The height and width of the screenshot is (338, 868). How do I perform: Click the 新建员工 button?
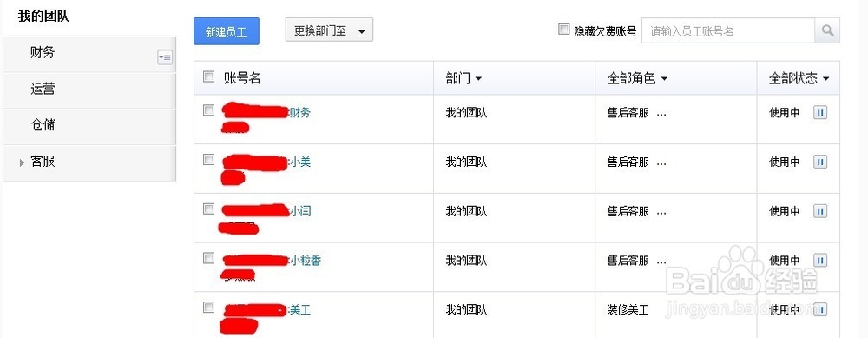227,31
